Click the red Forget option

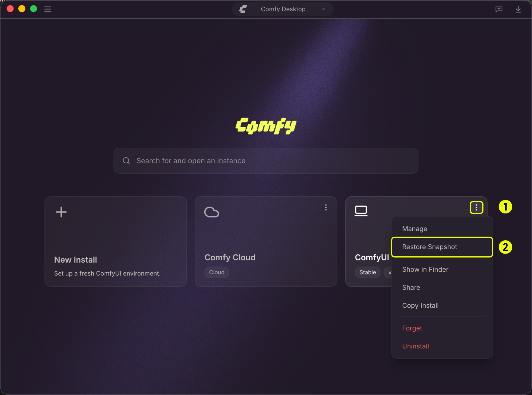tap(442, 328)
